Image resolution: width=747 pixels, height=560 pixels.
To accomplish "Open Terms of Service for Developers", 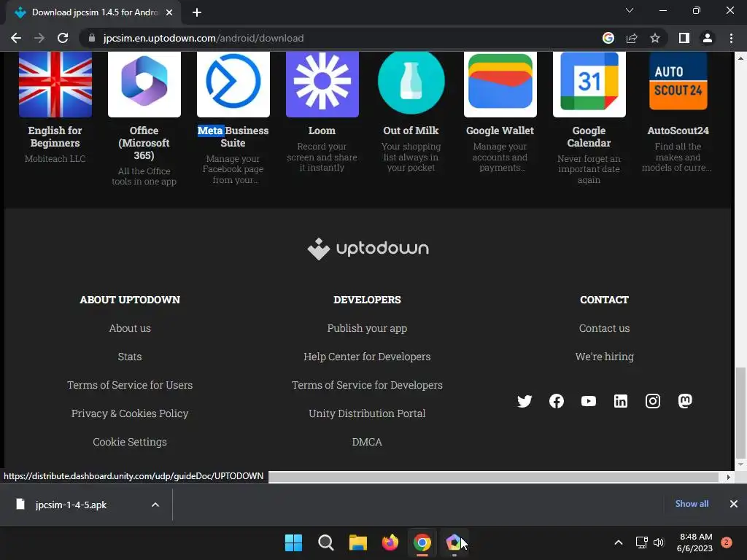I will pyautogui.click(x=367, y=385).
